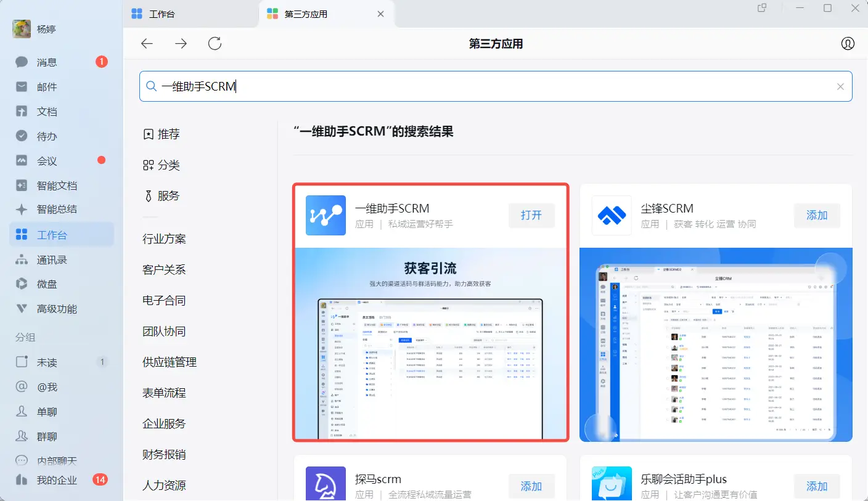Open the 表单流程 category
The height and width of the screenshot is (501, 868).
164,393
